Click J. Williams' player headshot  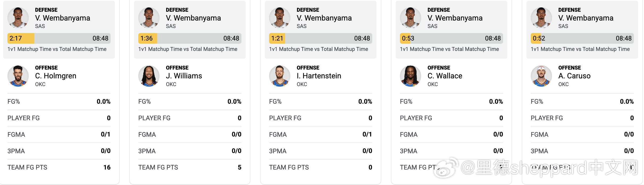(149, 76)
